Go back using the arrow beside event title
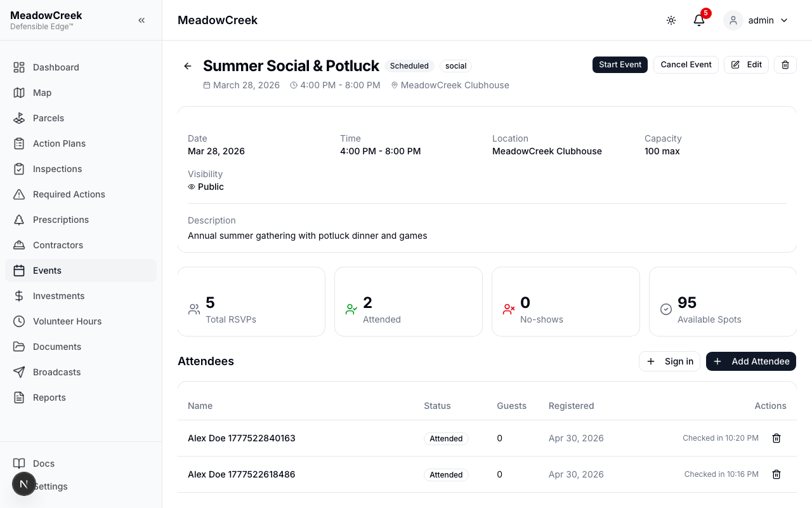Image resolution: width=812 pixels, height=508 pixels. pos(188,66)
